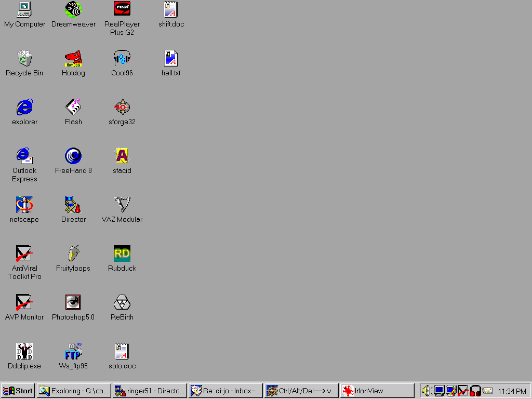Click the RealPlayer Plus G2 icon
Viewport: 532px width, 399px height.
pyautogui.click(x=122, y=9)
